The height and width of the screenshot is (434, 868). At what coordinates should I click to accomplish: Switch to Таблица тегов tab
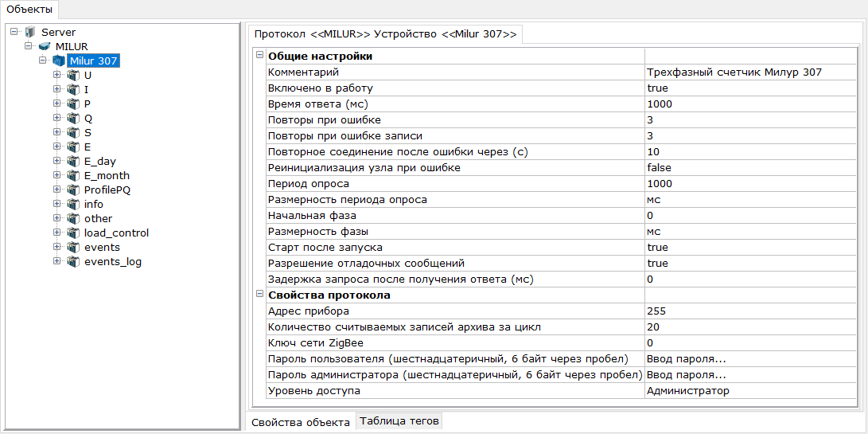click(x=399, y=421)
